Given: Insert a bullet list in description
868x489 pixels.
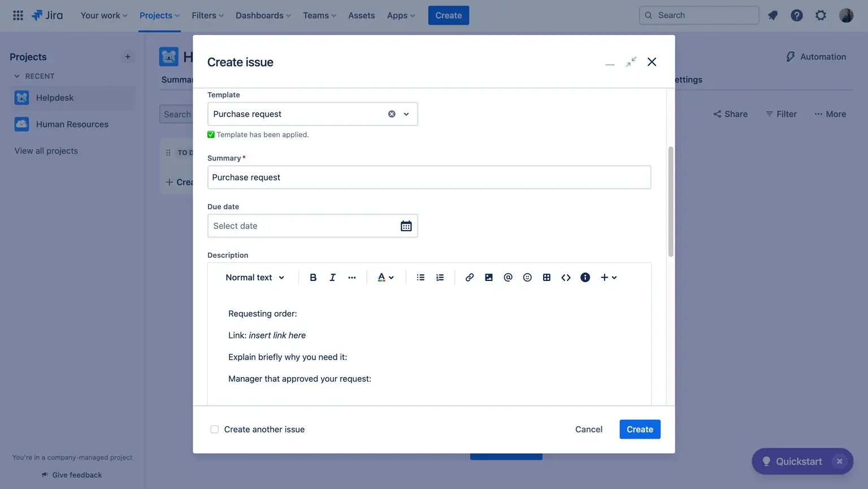Looking at the screenshot, I should pos(420,278).
